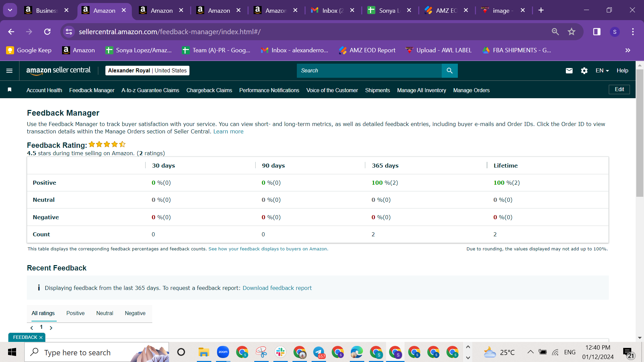Image resolution: width=644 pixels, height=362 pixels.
Task: Open Account Health in the navigation bar
Action: (44, 90)
